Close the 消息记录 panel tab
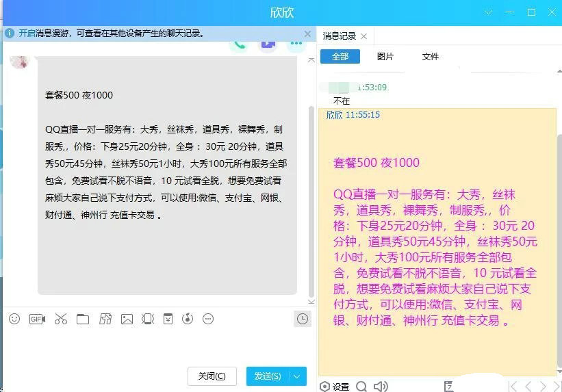This screenshot has height=392, width=562. coord(363,36)
